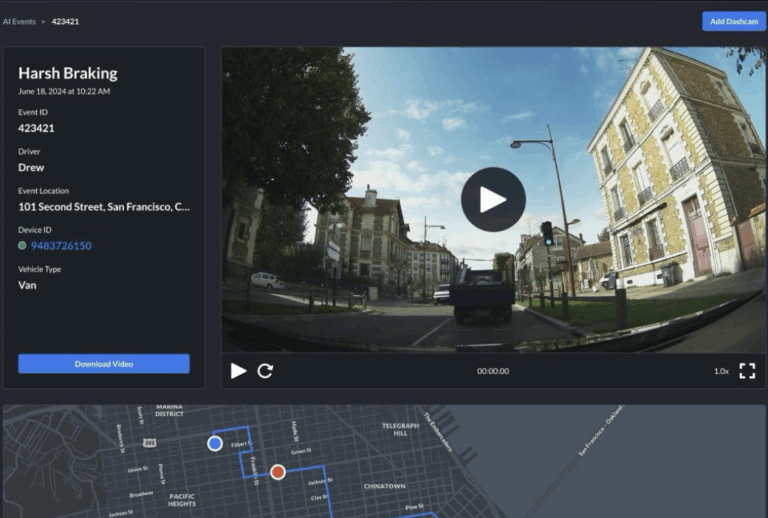Viewport: 768px width, 518px height.
Task: Select the blue start marker on the map
Action: 214,443
